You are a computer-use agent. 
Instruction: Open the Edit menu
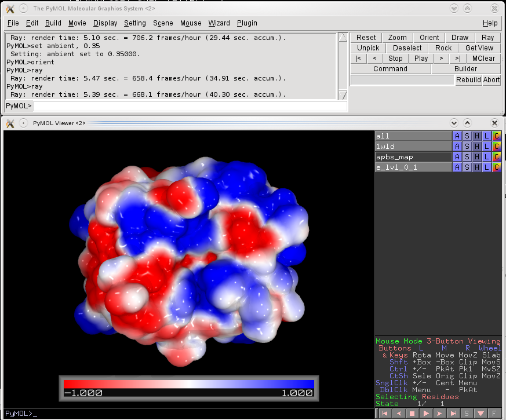[32, 23]
